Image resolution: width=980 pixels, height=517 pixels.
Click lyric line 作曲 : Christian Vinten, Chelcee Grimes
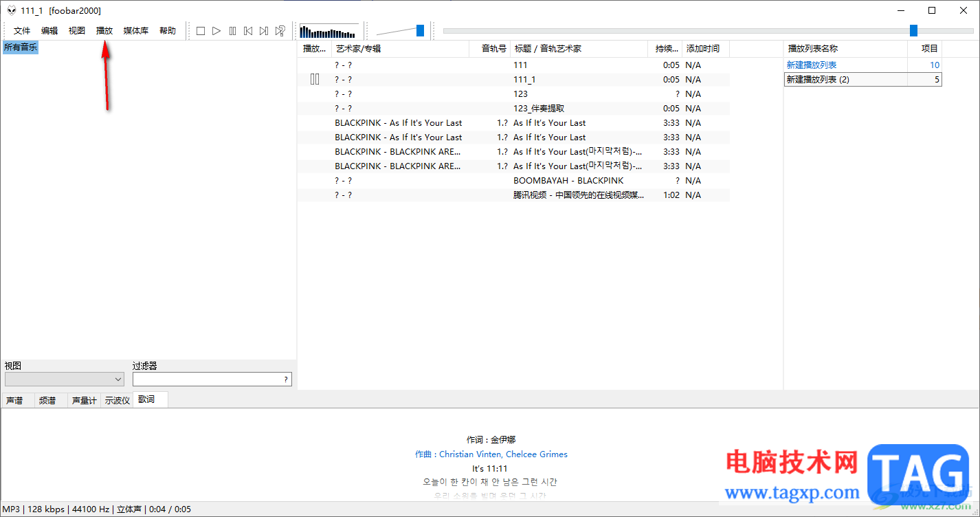pyautogui.click(x=491, y=454)
